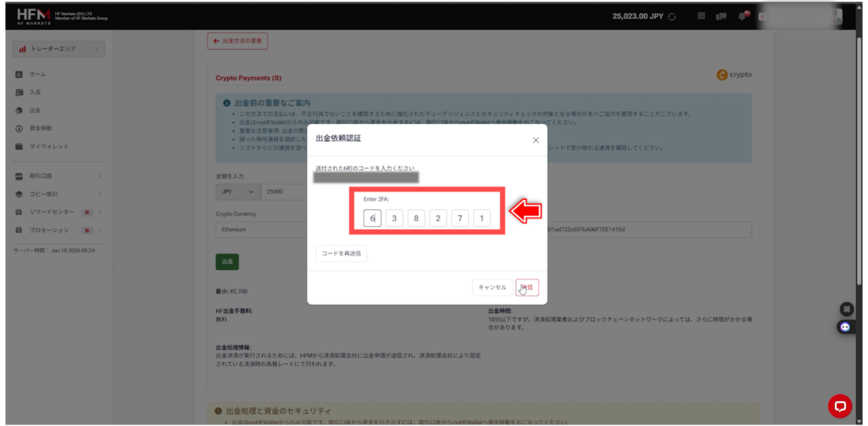Click the balance refresh icon next to 25,023.00 JPY
Screen dimensions: 868x426
(x=672, y=16)
